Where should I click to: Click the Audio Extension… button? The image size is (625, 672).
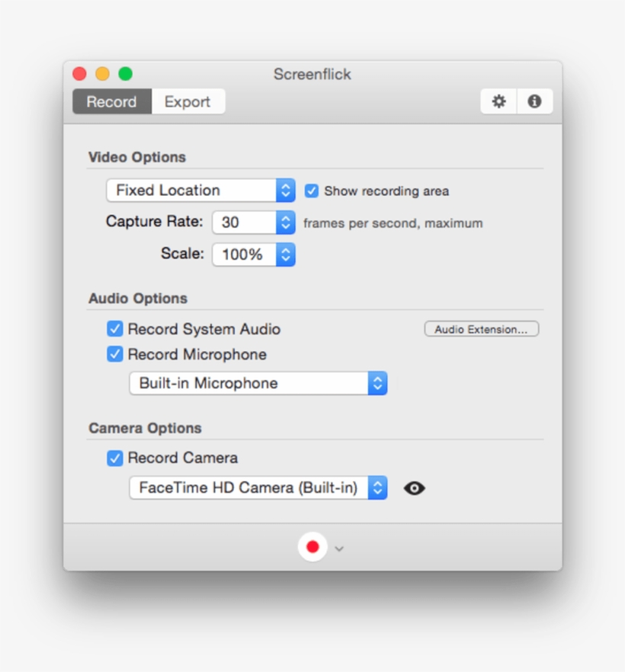(481, 329)
